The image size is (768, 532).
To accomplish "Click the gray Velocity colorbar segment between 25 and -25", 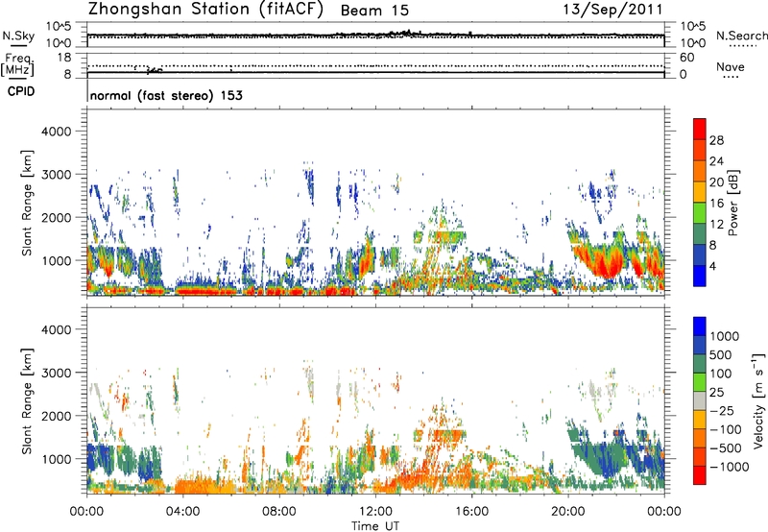I will (700, 400).
